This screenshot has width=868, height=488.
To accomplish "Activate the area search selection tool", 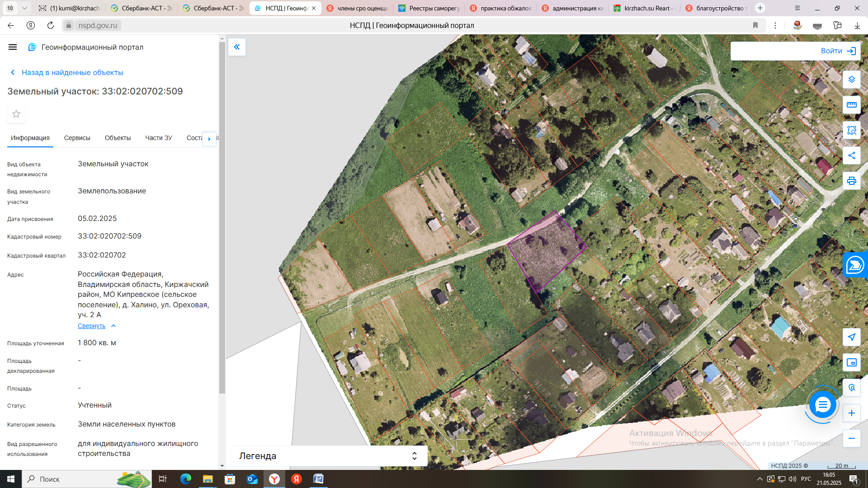I will tap(851, 131).
